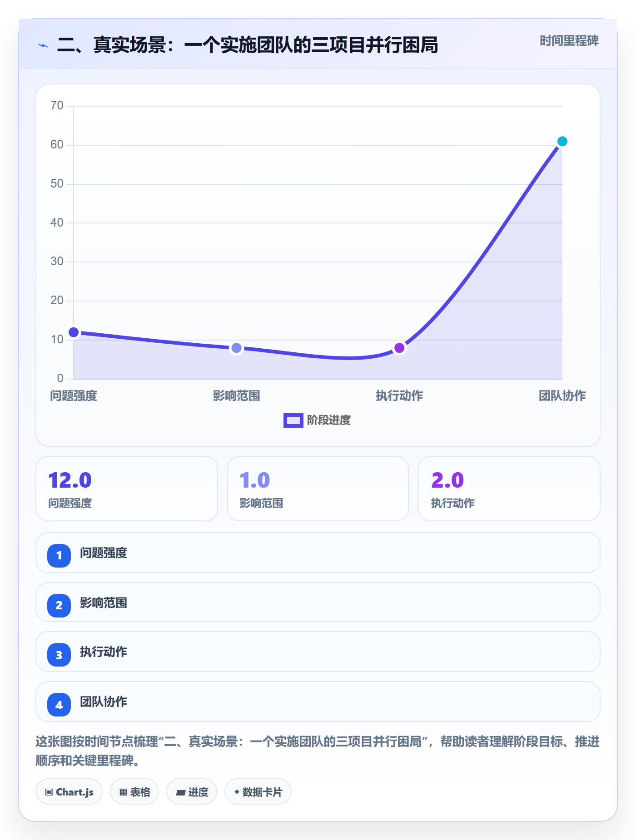The image size is (636, 840).
Task: Click the 团队协作 x-axis label
Action: (562, 396)
